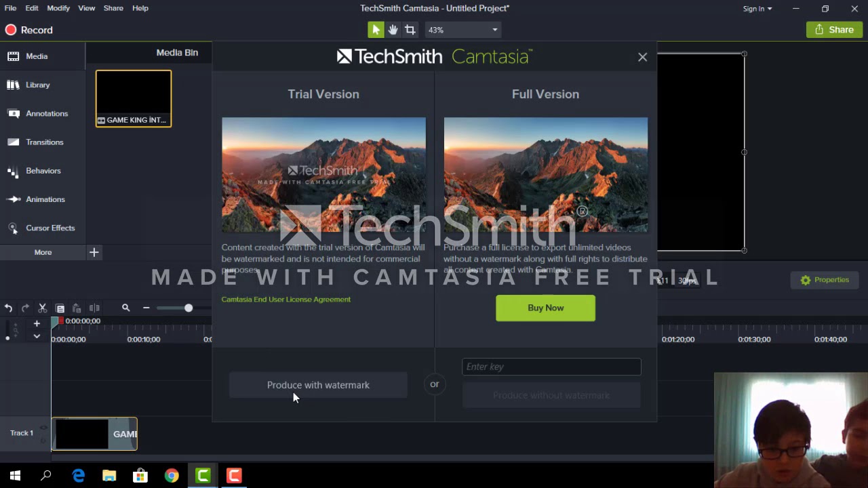Open Google Chrome from taskbar
This screenshot has height=488, width=868.
tap(172, 476)
